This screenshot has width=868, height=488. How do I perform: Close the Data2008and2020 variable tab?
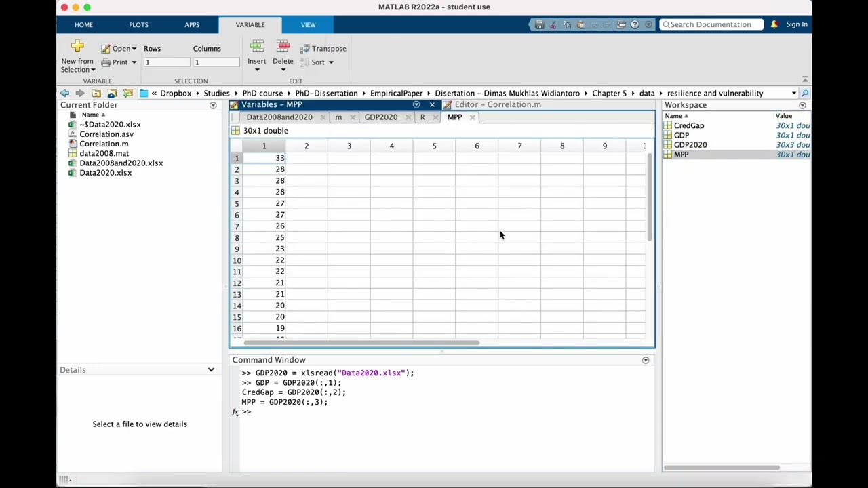[323, 117]
